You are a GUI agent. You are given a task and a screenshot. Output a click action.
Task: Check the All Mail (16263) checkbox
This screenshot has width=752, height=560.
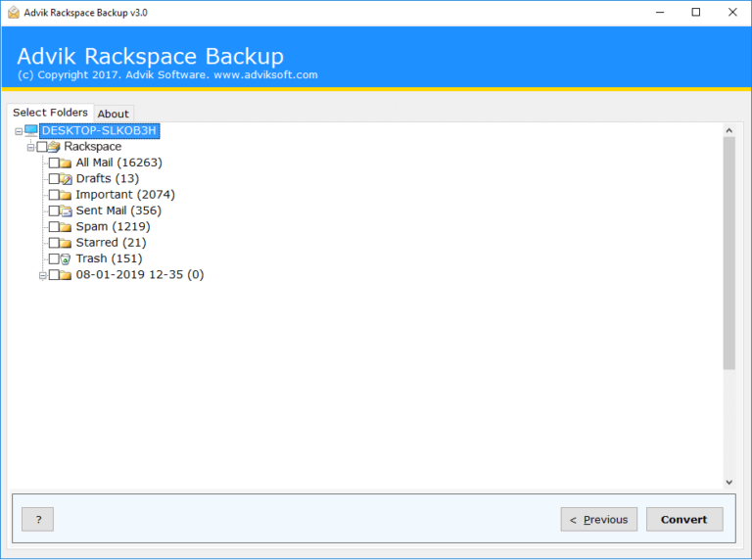(54, 163)
